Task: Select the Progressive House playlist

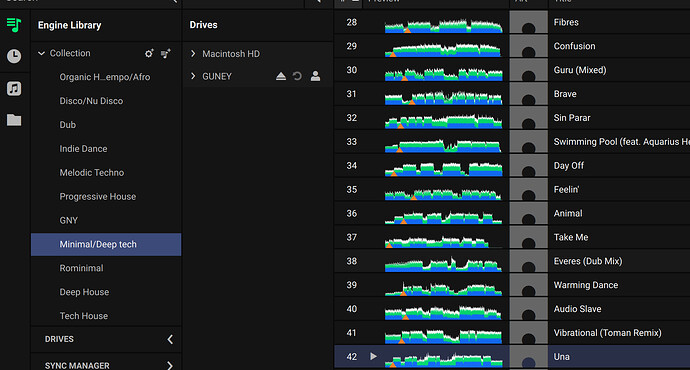Action: pyautogui.click(x=98, y=197)
